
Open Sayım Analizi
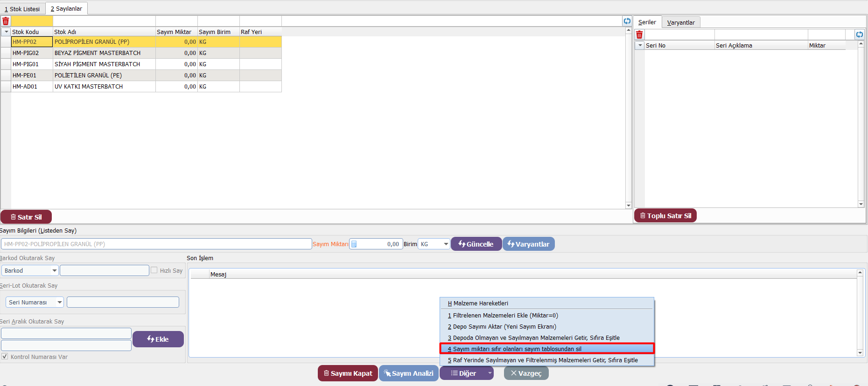click(408, 373)
